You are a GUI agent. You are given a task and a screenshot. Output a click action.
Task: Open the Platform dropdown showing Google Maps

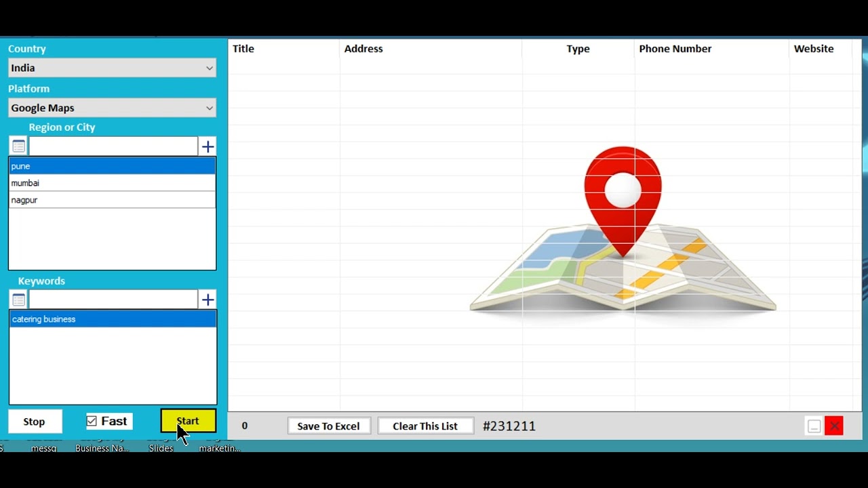click(113, 108)
